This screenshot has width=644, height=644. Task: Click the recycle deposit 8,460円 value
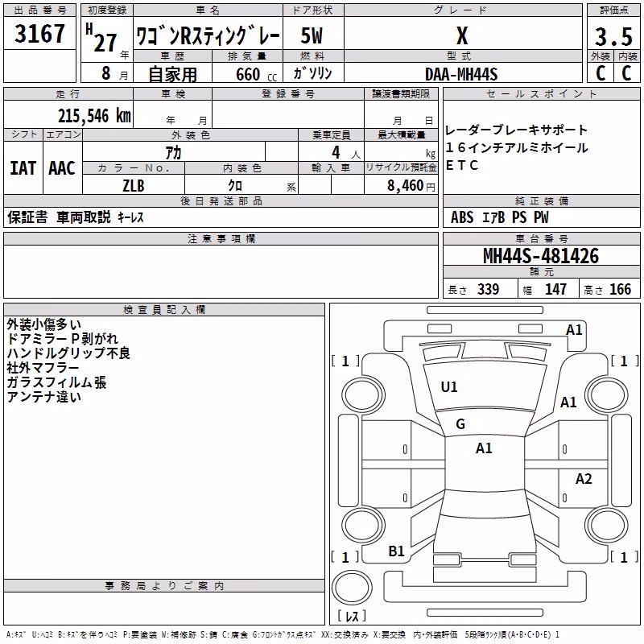[x=411, y=186]
